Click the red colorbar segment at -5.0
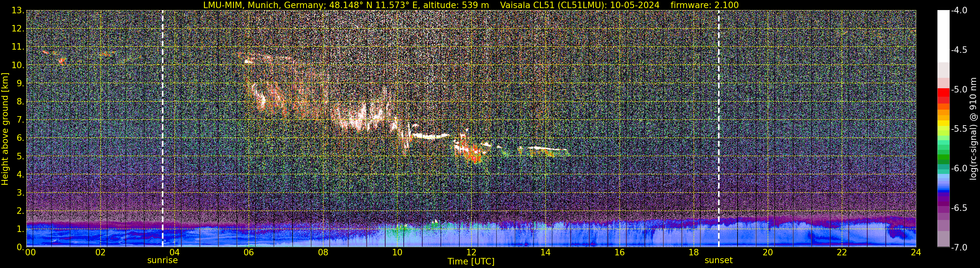 943,92
